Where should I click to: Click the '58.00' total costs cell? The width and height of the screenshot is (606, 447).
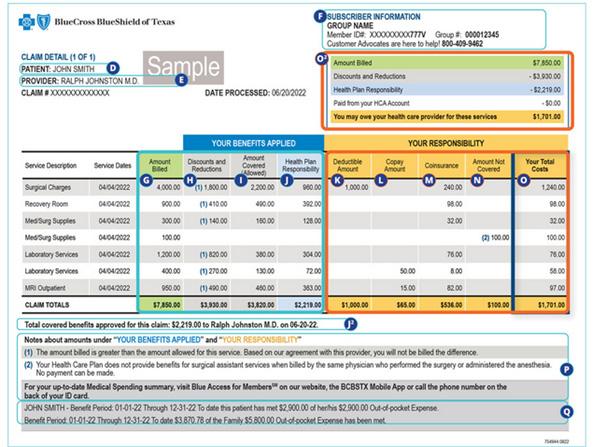[x=557, y=271]
